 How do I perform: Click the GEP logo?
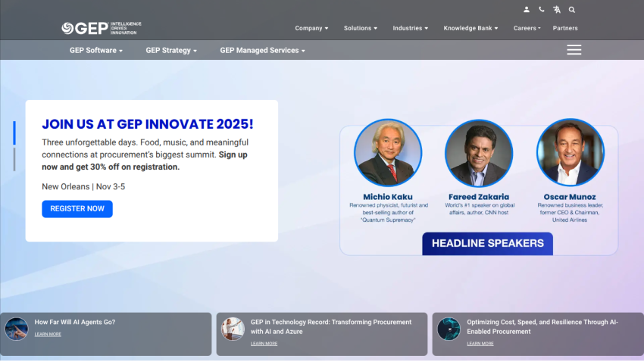click(102, 28)
